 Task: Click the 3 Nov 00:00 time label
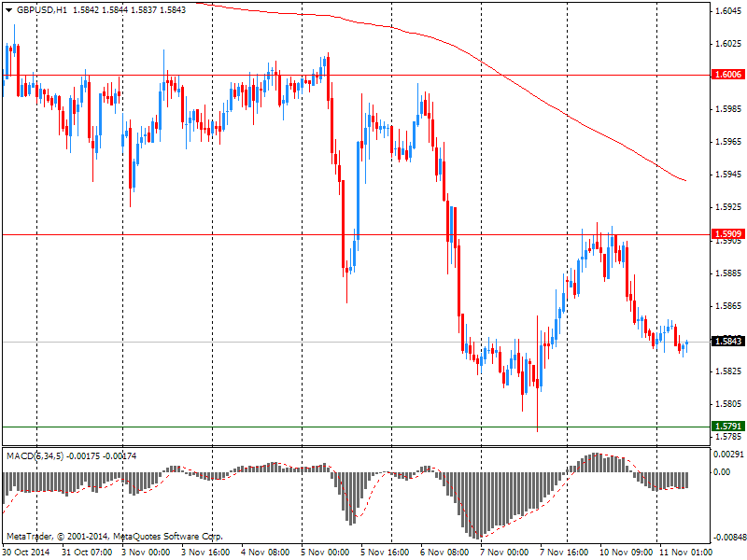click(x=145, y=553)
